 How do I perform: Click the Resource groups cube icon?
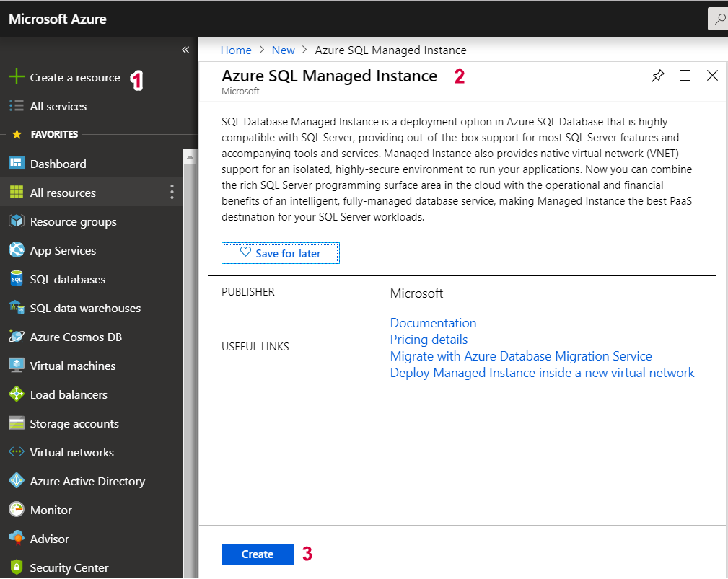tap(17, 221)
